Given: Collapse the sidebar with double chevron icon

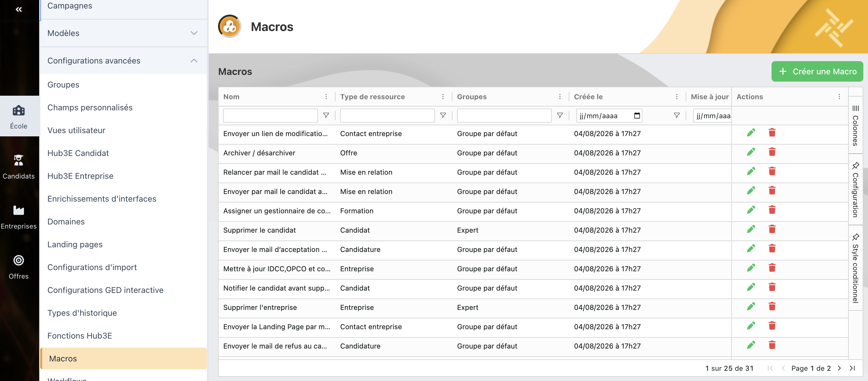Looking at the screenshot, I should point(19,9).
